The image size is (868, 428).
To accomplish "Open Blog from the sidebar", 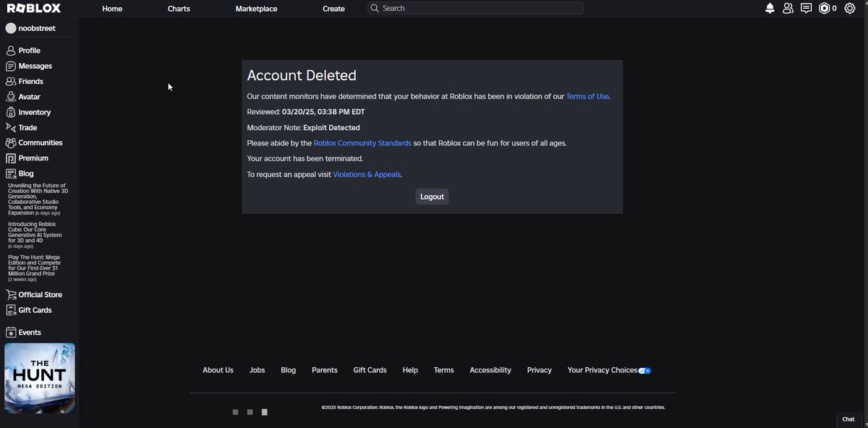I will point(20,174).
